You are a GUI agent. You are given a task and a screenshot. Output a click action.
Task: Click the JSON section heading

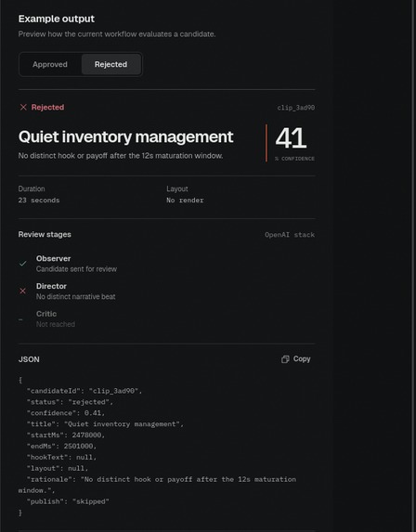pos(29,359)
